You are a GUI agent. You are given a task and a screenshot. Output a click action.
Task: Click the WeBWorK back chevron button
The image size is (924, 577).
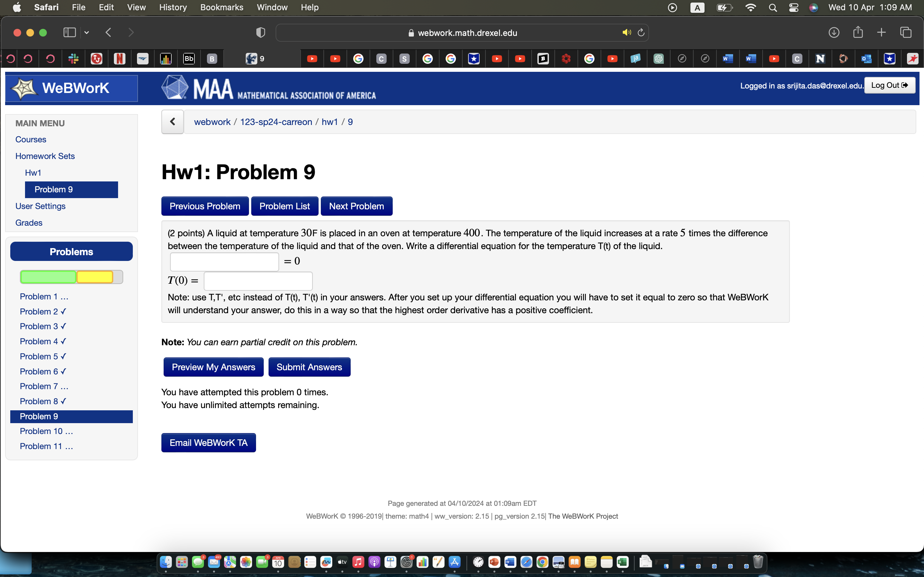click(x=173, y=122)
